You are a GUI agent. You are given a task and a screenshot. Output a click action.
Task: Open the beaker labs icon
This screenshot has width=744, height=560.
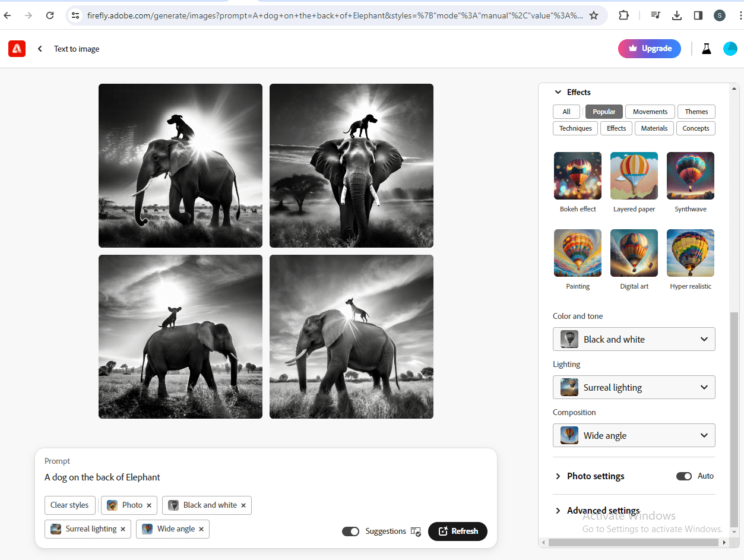point(706,49)
